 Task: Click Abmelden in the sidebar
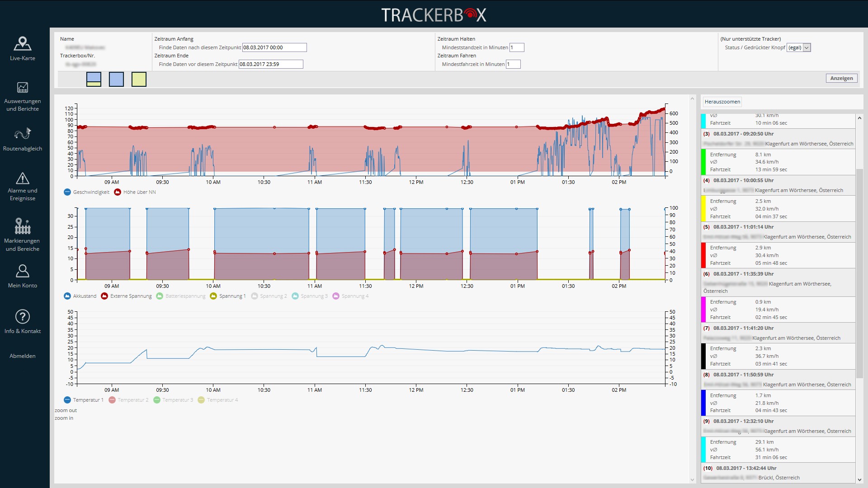22,356
